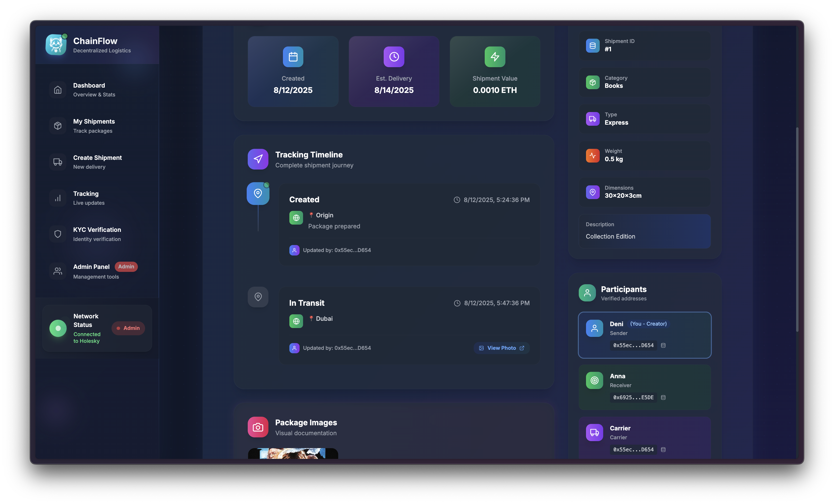Copy Deni's sender wallet address
The width and height of the screenshot is (834, 504).
[663, 345]
